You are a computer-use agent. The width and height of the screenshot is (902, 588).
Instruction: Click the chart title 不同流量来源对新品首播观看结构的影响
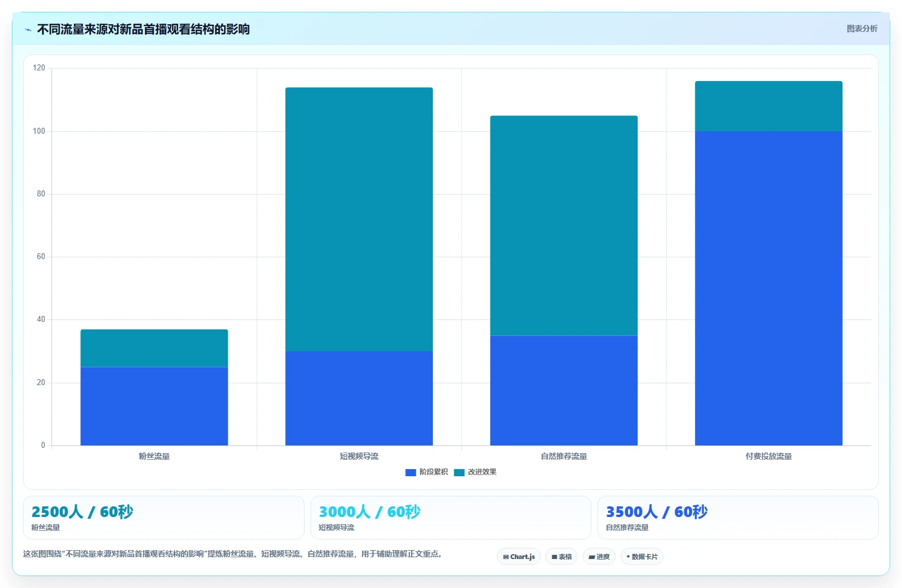click(x=143, y=29)
